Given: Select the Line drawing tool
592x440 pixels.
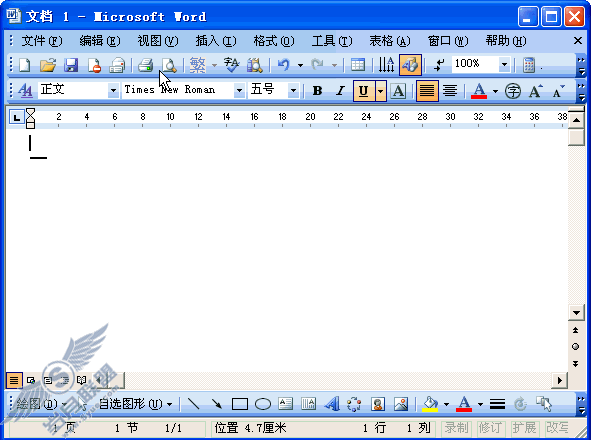Looking at the screenshot, I should click(193, 404).
